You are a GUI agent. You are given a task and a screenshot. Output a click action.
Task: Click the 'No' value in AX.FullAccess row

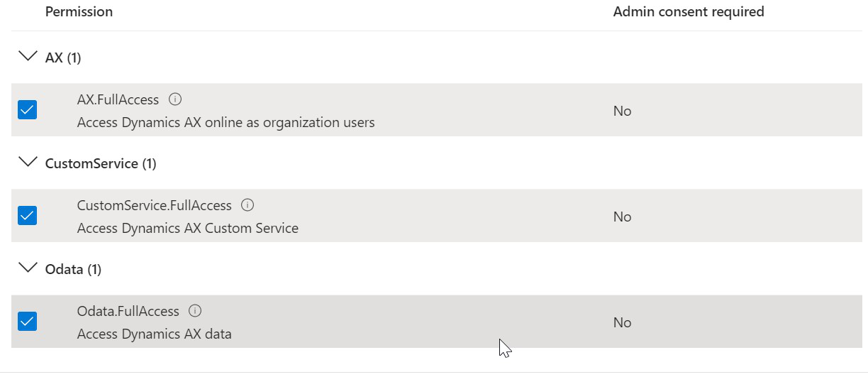622,111
